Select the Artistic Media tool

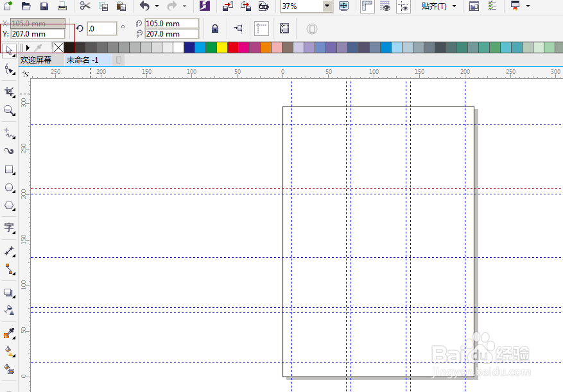(10, 151)
